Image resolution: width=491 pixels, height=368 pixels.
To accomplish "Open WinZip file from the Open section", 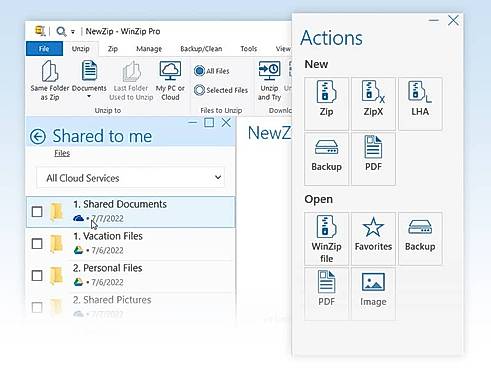I will (x=326, y=239).
